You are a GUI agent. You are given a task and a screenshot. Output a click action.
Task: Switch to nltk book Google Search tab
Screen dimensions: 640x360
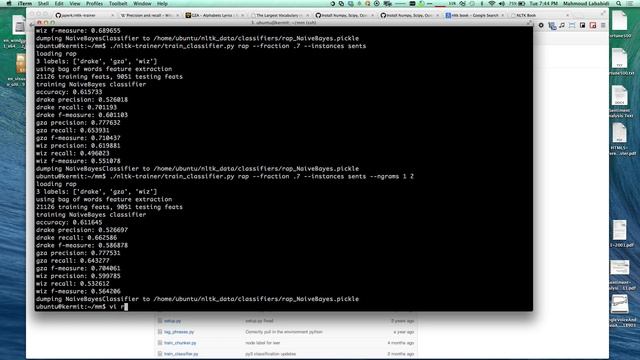pos(473,15)
